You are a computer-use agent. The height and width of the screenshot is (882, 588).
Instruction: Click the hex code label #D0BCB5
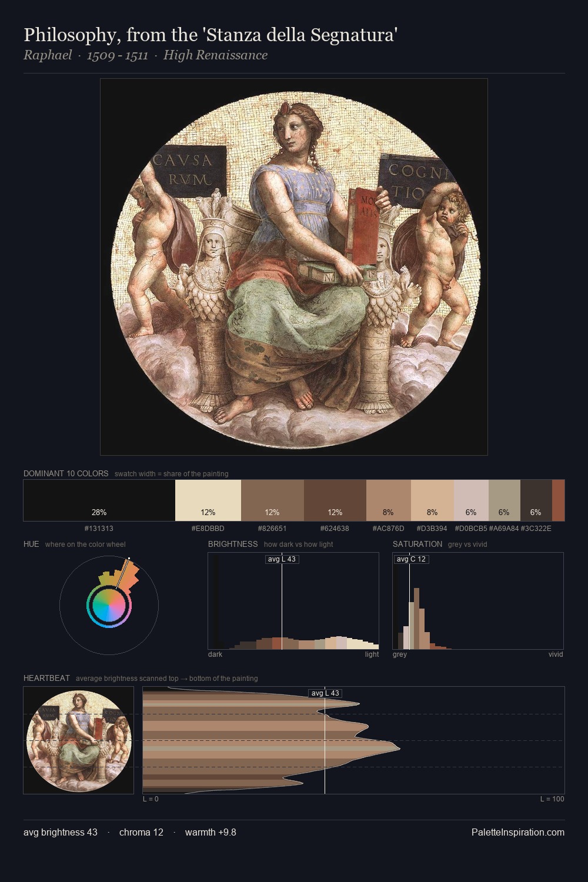pyautogui.click(x=471, y=528)
